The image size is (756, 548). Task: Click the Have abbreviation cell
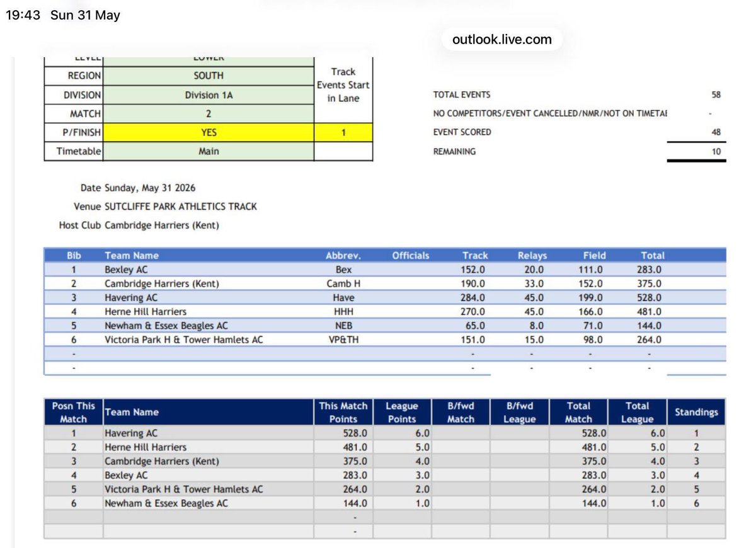343,297
